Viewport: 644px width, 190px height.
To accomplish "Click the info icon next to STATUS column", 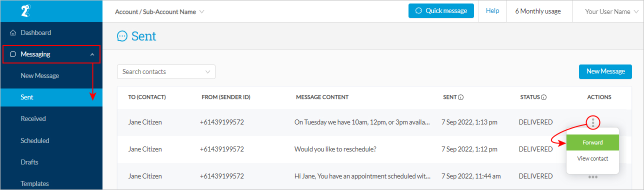I will click(543, 97).
